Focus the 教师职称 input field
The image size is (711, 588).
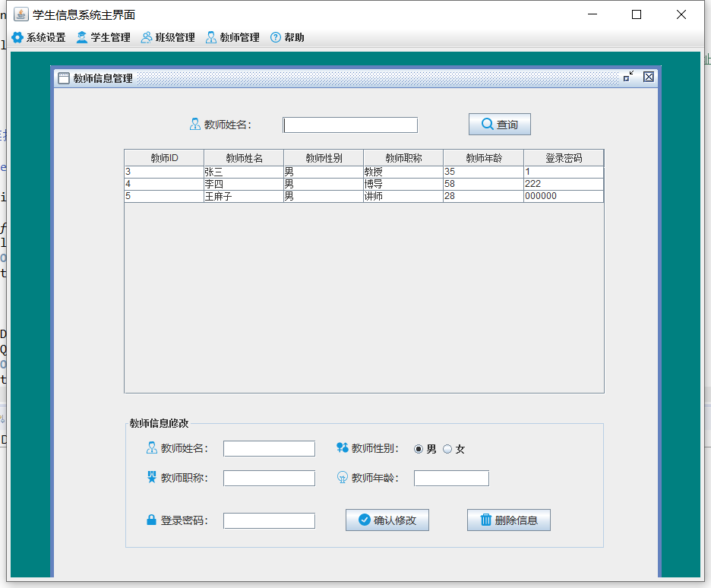270,479
